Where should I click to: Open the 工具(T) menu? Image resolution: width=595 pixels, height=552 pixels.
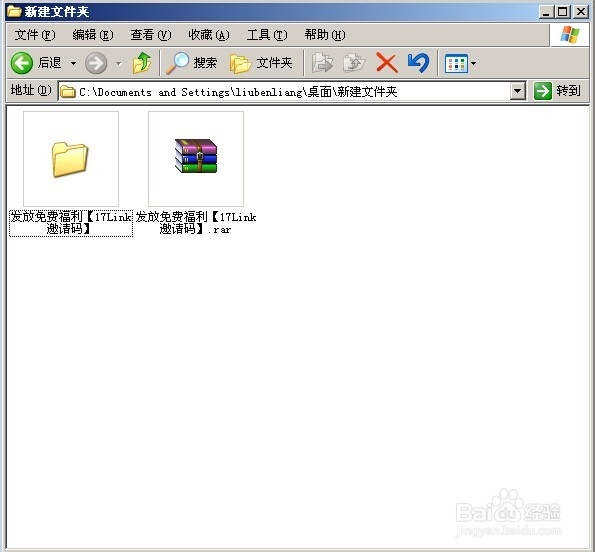click(267, 35)
